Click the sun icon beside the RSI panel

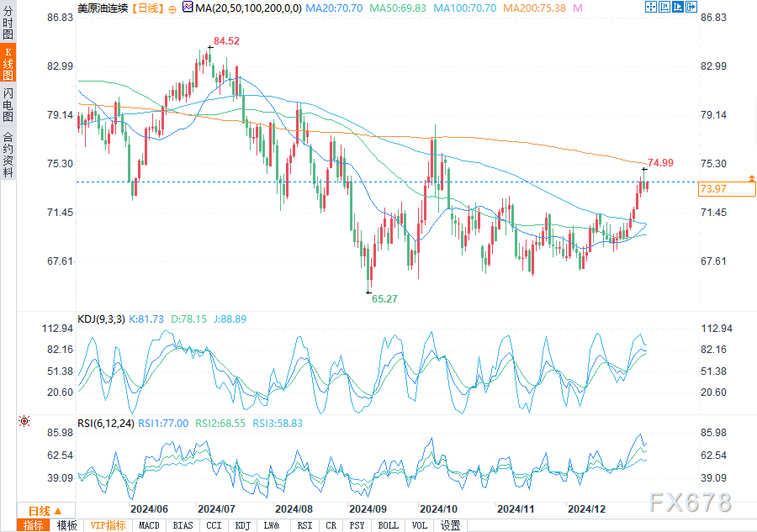click(24, 421)
